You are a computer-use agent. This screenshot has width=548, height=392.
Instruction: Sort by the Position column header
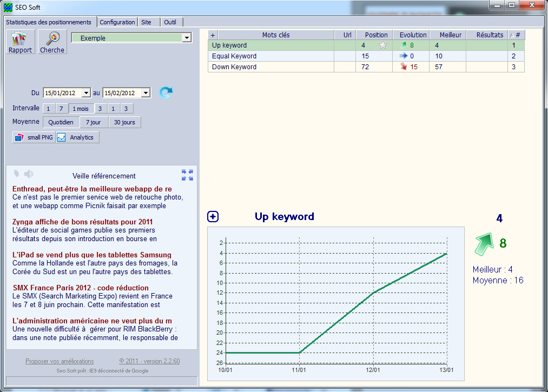point(374,35)
